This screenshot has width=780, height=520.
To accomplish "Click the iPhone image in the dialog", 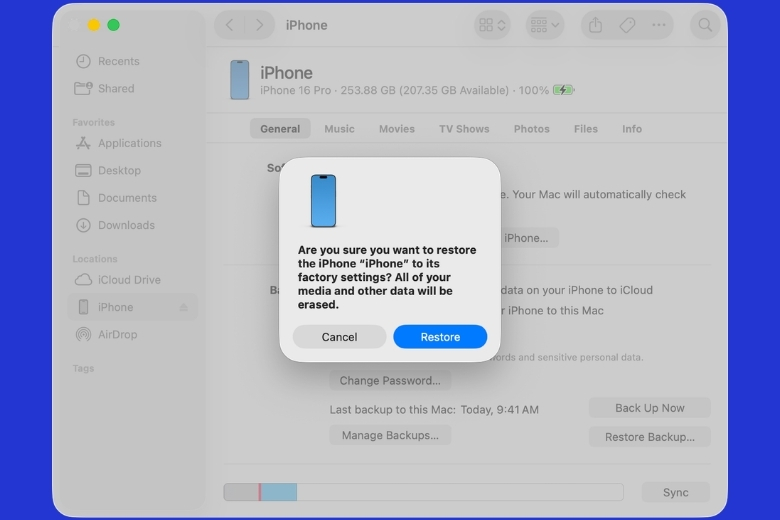I will click(x=323, y=201).
